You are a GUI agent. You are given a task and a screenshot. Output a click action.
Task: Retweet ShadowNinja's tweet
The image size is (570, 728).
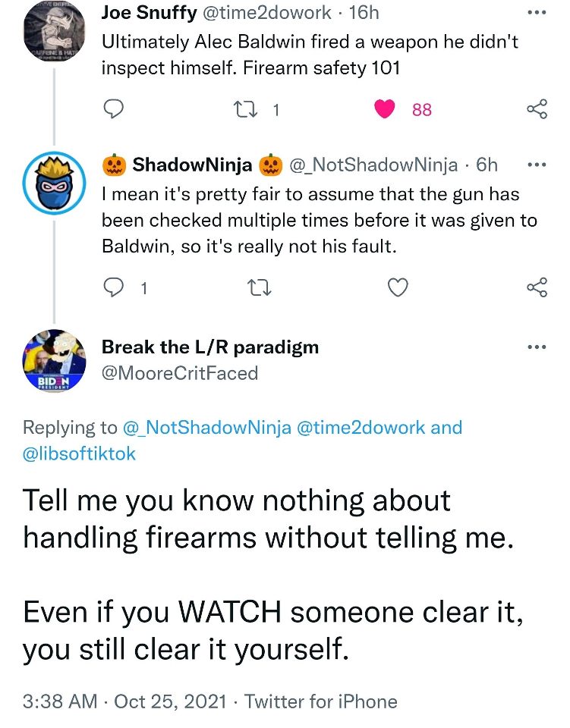click(258, 287)
